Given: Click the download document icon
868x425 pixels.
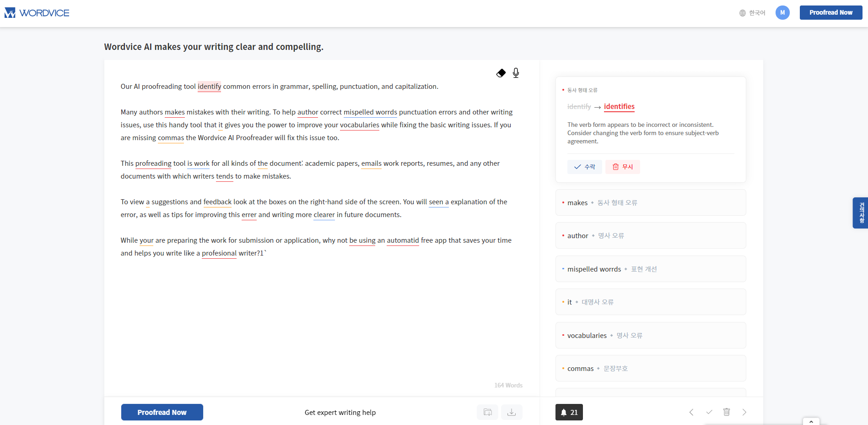Looking at the screenshot, I should tap(512, 412).
